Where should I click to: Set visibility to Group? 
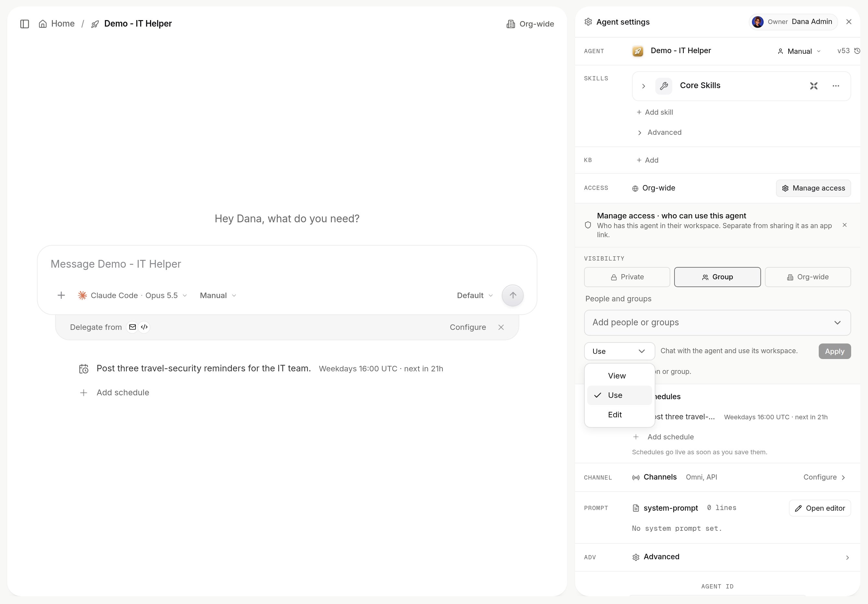point(717,277)
